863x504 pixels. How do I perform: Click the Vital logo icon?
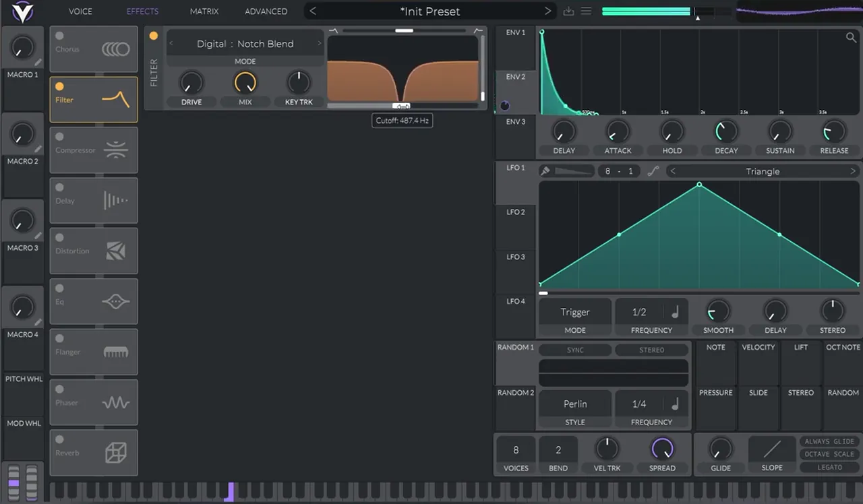point(22,11)
